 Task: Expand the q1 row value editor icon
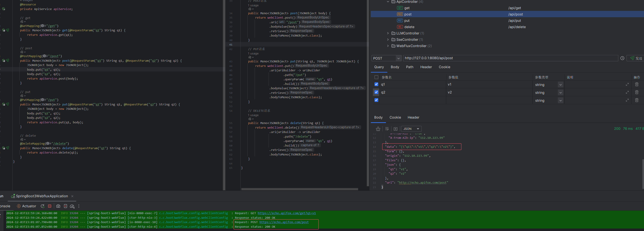click(x=627, y=84)
